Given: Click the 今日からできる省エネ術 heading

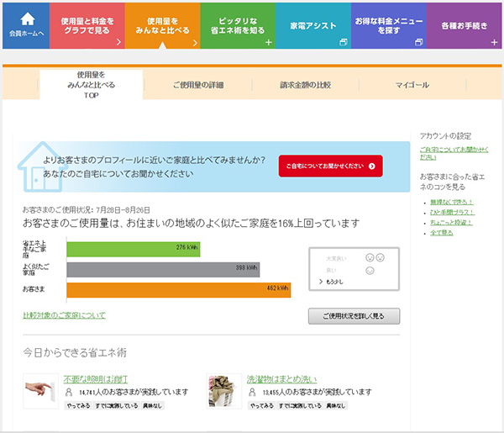Looking at the screenshot, I should (x=75, y=353).
